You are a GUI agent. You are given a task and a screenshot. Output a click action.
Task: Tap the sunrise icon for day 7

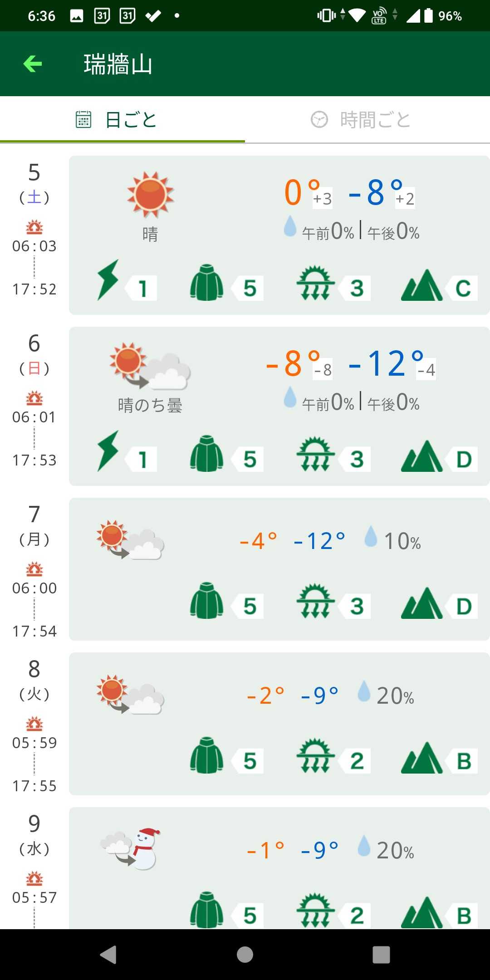pyautogui.click(x=34, y=568)
